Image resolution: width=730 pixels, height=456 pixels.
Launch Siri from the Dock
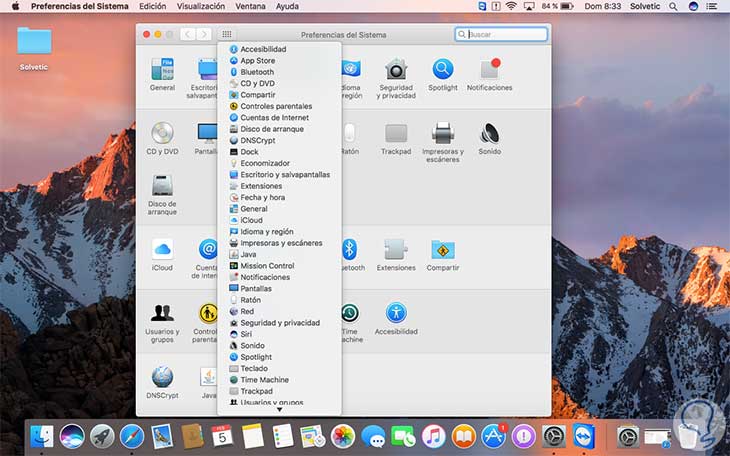pos(72,436)
